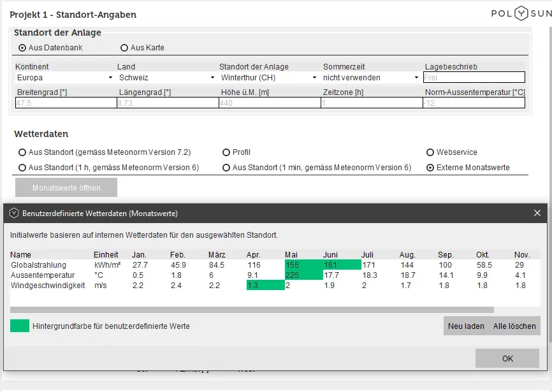This screenshot has height=392, width=552.
Task: Select Feb. Globalstrahlung value 45.9
Action: pos(178,265)
